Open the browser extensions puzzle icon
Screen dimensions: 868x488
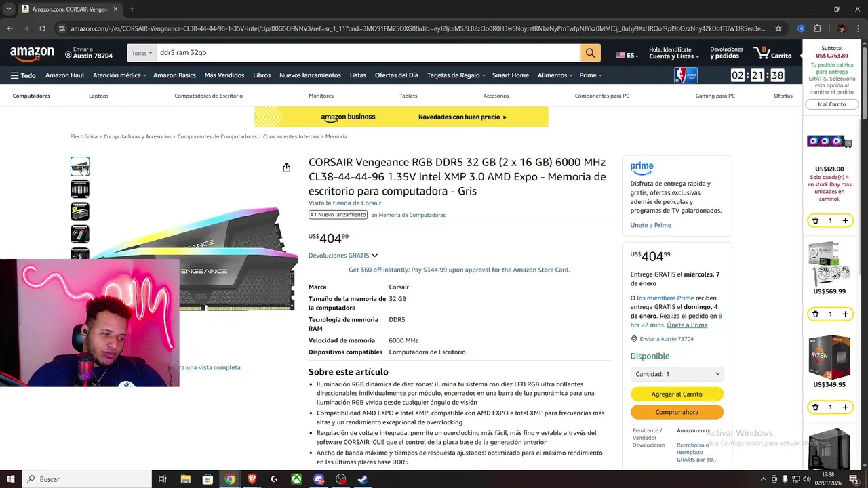817,28
